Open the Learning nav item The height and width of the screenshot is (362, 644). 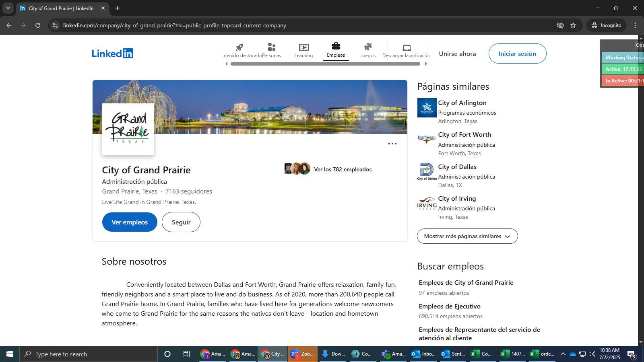(303, 51)
